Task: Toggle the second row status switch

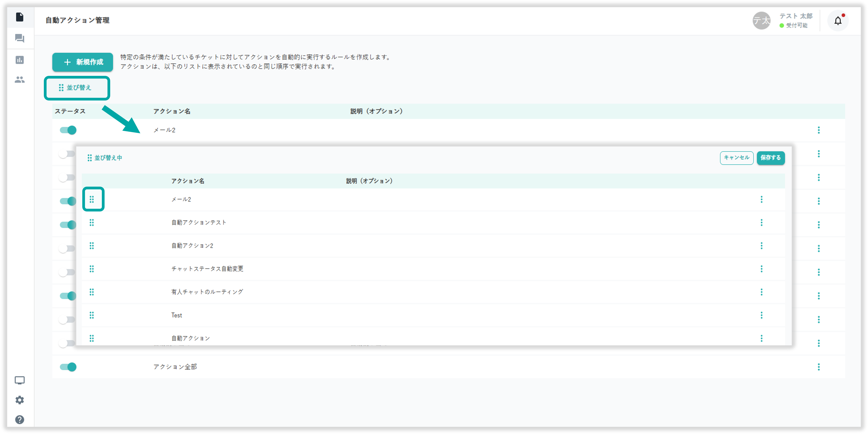Action: 67,154
